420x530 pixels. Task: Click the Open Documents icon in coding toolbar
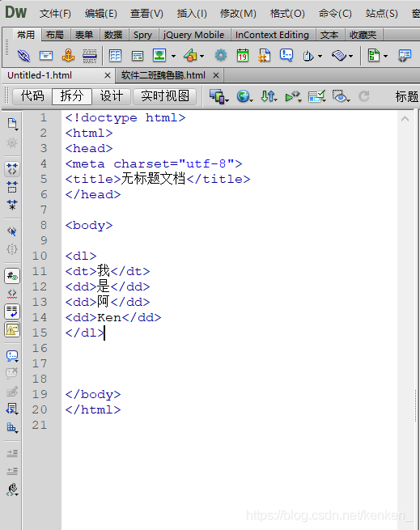[12, 124]
